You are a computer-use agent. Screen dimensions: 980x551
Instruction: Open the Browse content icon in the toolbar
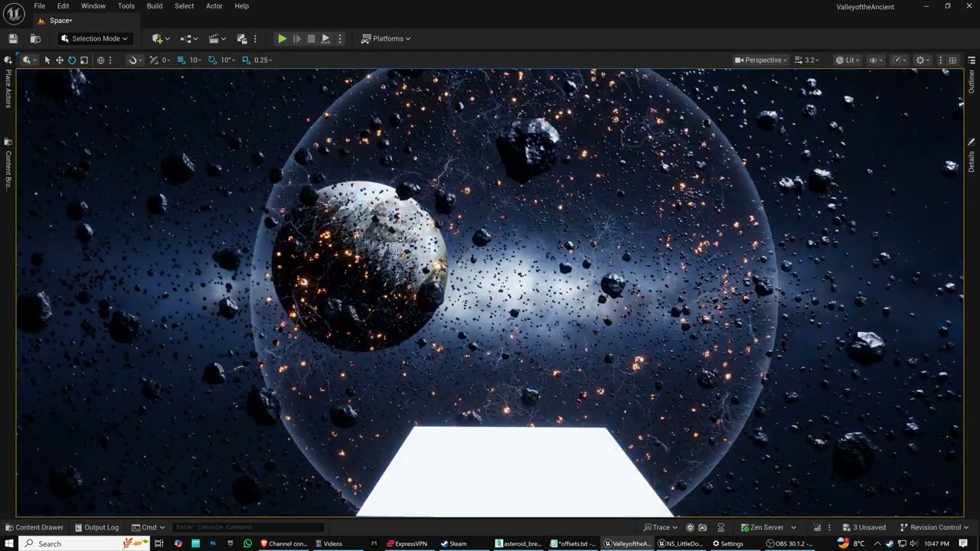coord(35,38)
